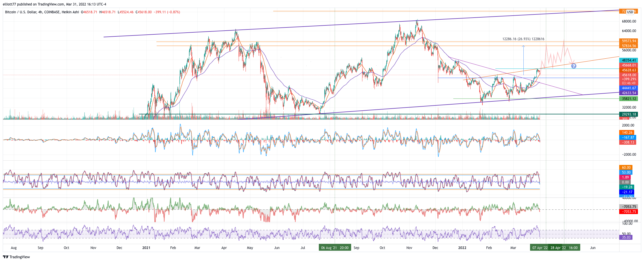Screen dimensions: 644x262
Task: Click the 1.89 pink oscillator value
Action: coord(625,177)
